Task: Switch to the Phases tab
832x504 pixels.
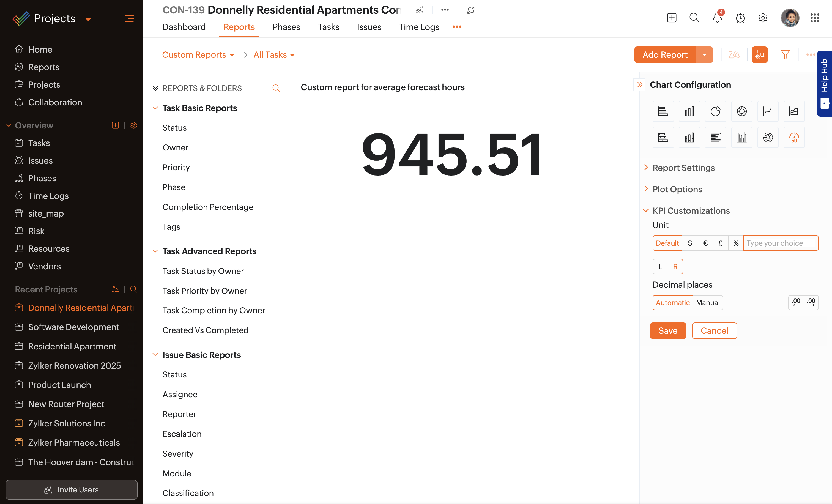Action: click(286, 27)
